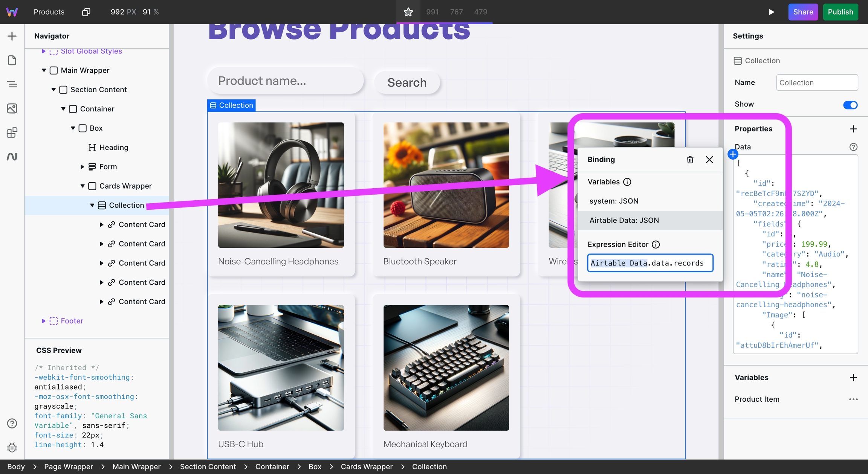
Task: Expand the Footer slot in Navigator
Action: [x=44, y=321]
